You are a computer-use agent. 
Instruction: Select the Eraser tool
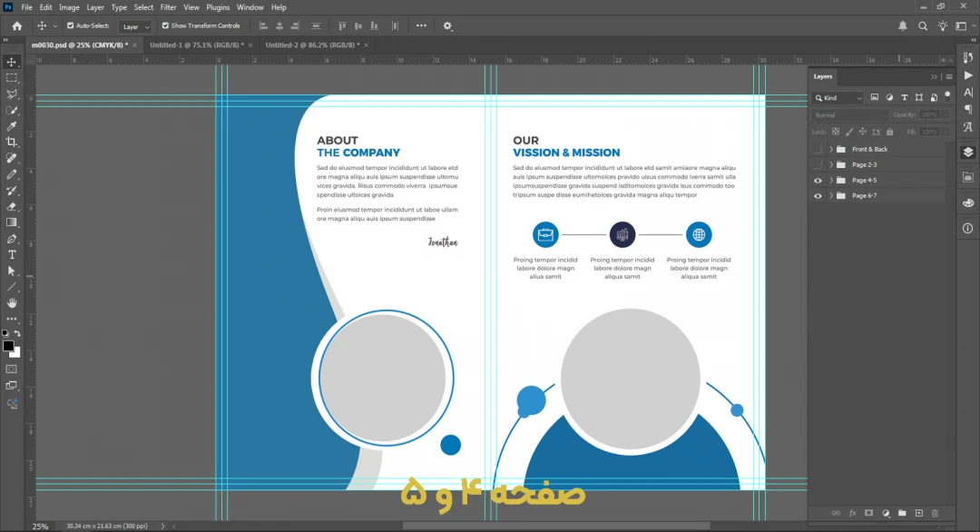coord(12,207)
